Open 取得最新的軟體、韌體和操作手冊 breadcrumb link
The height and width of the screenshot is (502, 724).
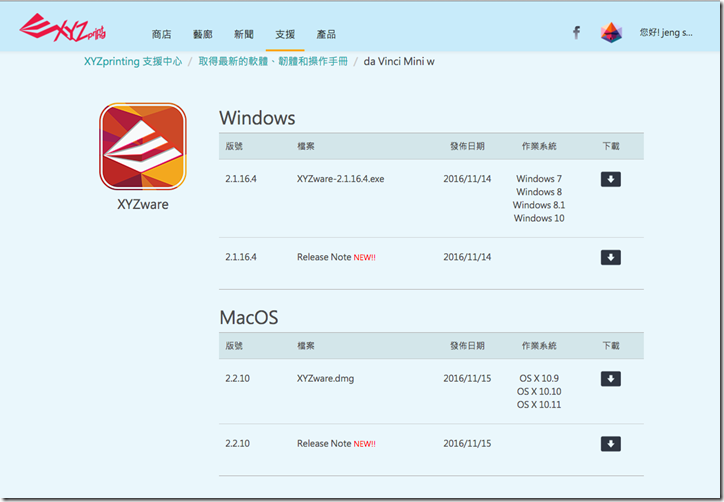273,61
